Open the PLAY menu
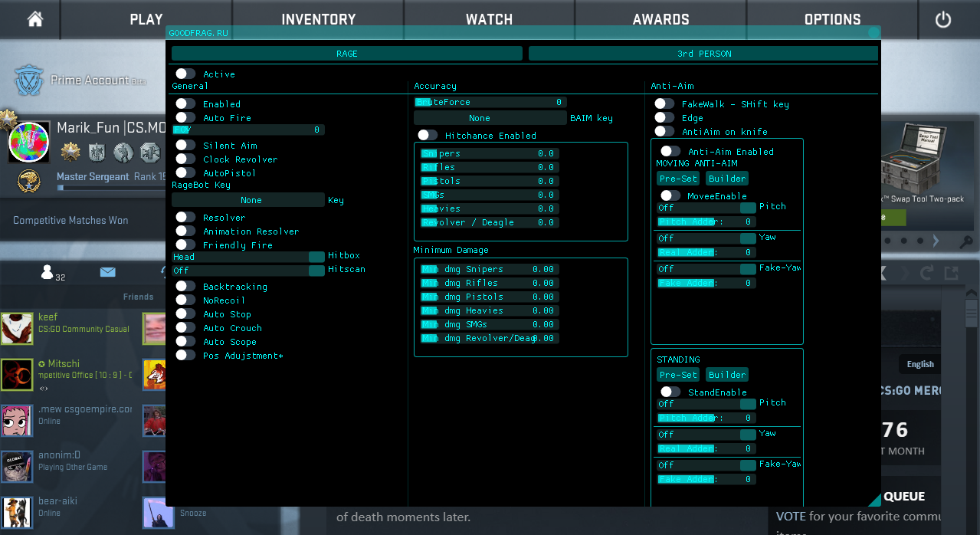The image size is (980, 535). pos(146,20)
